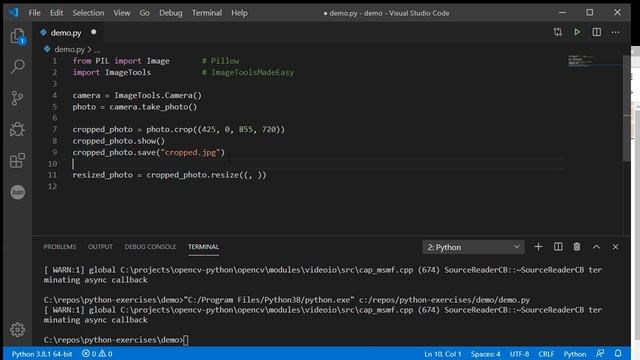The height and width of the screenshot is (360, 640).
Task: Run Python file with the play icon
Action: (x=577, y=32)
